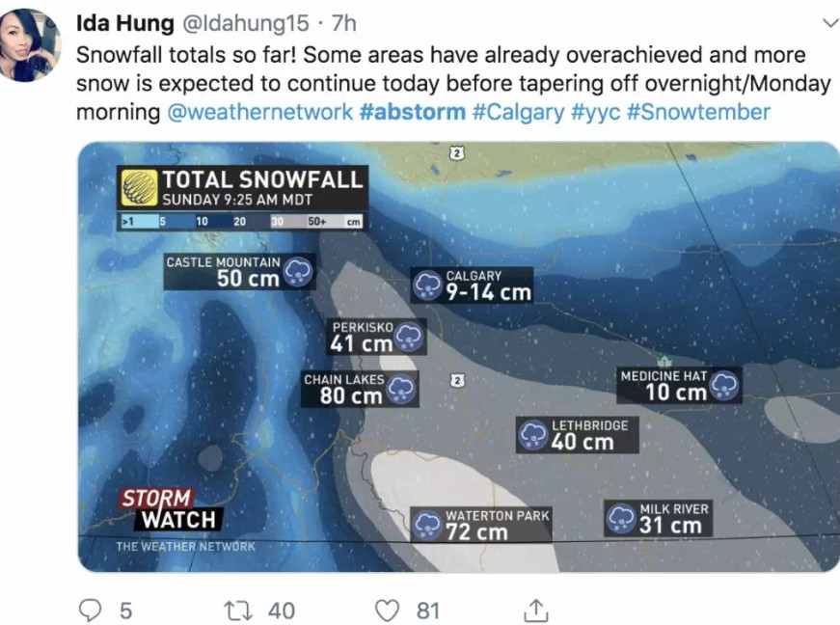Open the share tweet icon
Image resolution: width=840 pixels, height=625 pixels.
[535, 610]
